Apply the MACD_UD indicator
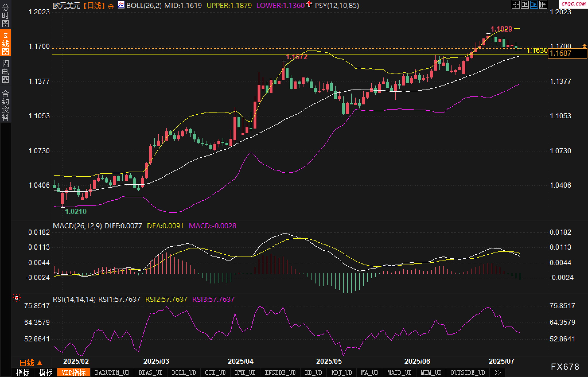Image resolution: width=588 pixels, height=377 pixels. click(399, 372)
